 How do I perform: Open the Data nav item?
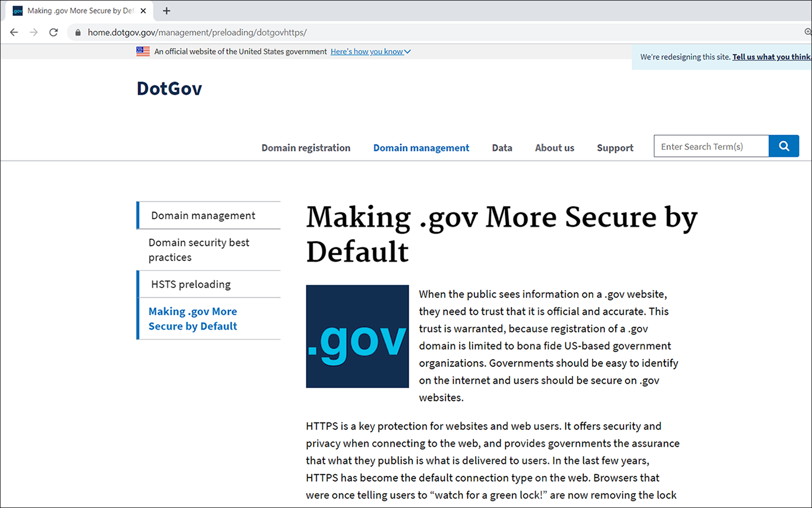(x=502, y=148)
